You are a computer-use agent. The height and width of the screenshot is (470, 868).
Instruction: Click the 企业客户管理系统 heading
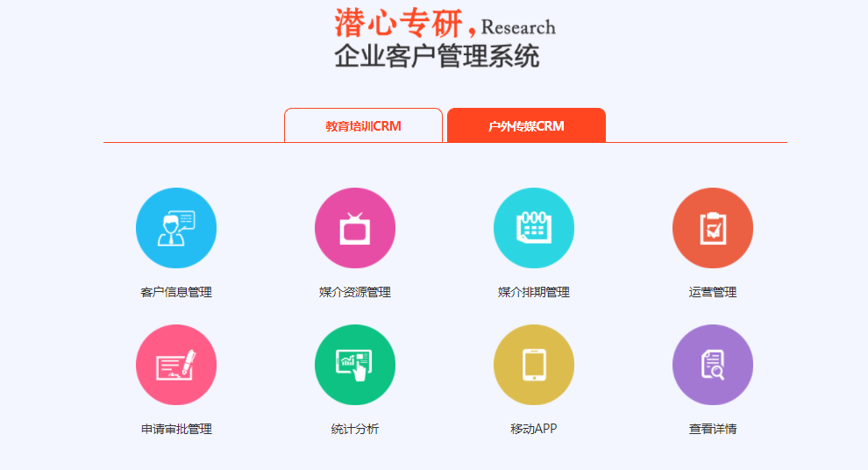pos(437,56)
